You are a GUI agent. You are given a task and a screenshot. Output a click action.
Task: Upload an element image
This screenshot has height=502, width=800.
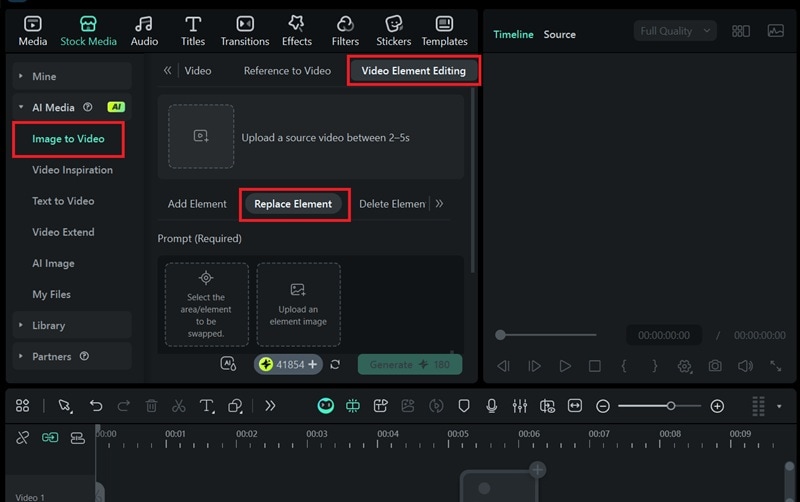click(298, 305)
